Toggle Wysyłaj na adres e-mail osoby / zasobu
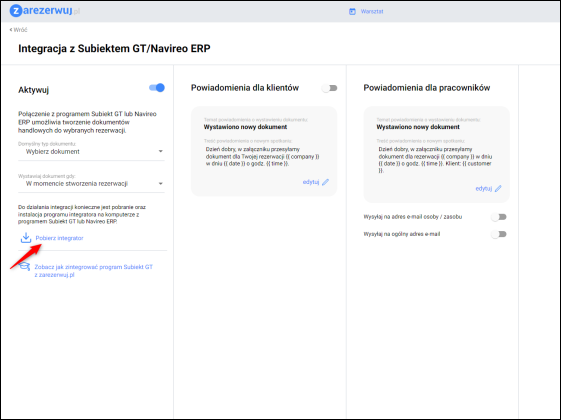 click(x=499, y=217)
